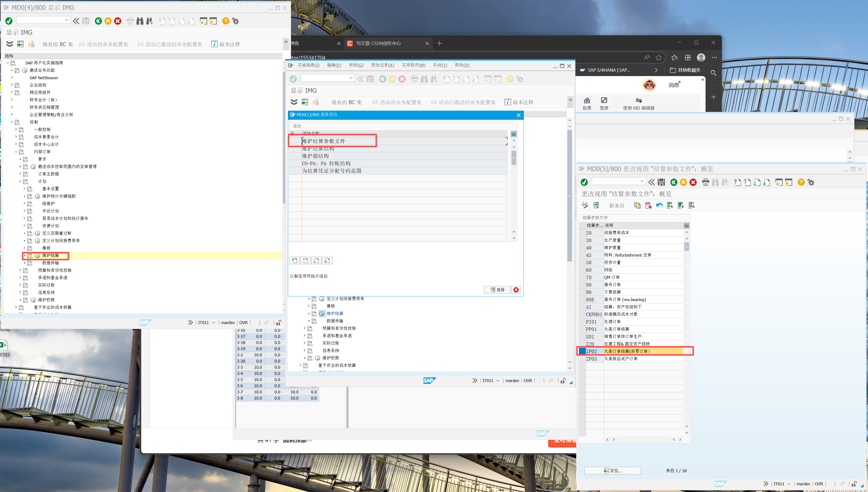Open the 系统(Y) menu
This screenshot has width=868, height=492.
[x=440, y=65]
